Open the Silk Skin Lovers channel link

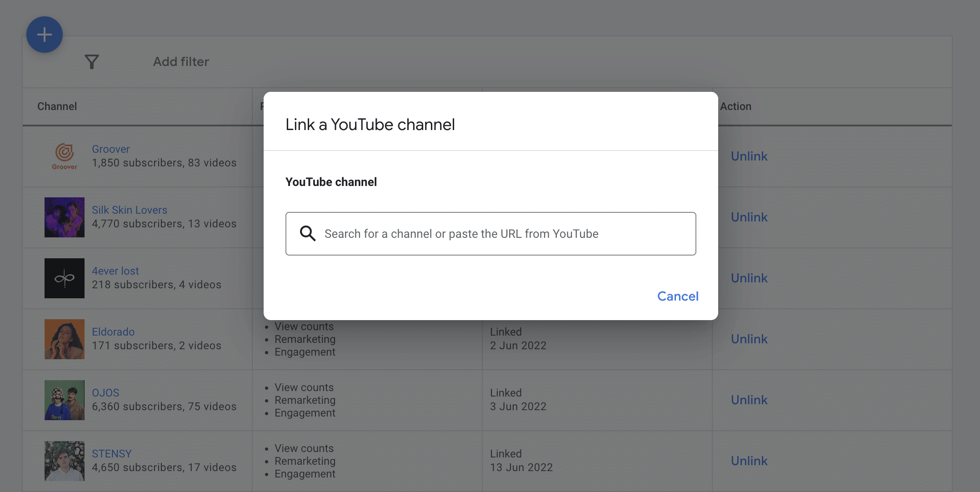tap(130, 210)
